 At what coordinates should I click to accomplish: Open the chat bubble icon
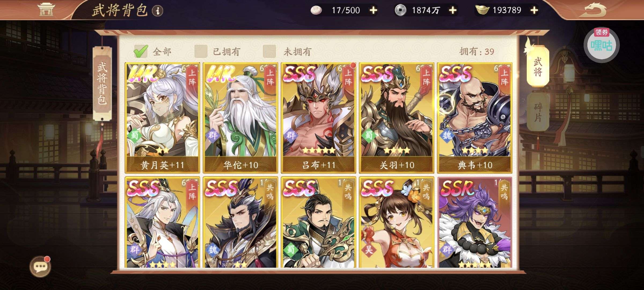[x=40, y=266]
